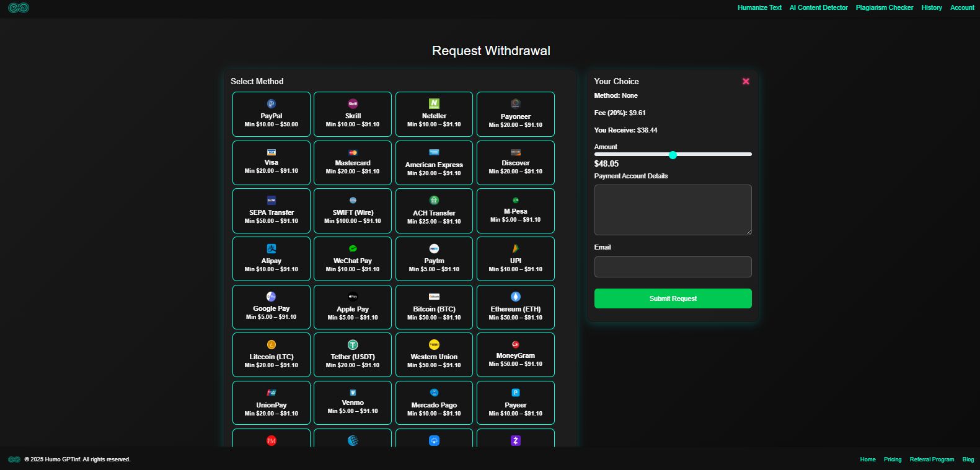Select the Ethereum (ETH) icon
Image resolution: width=980 pixels, height=470 pixels.
515,297
